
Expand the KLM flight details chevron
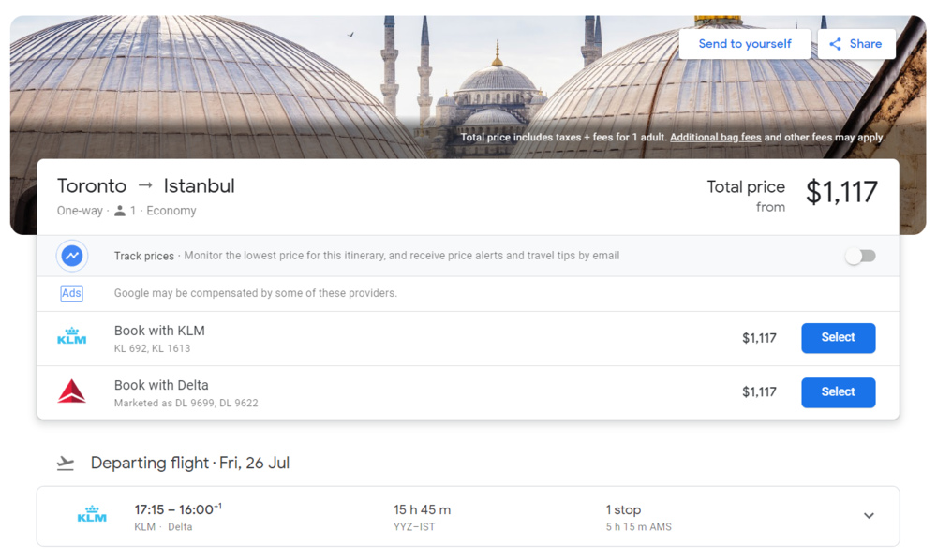point(869,516)
